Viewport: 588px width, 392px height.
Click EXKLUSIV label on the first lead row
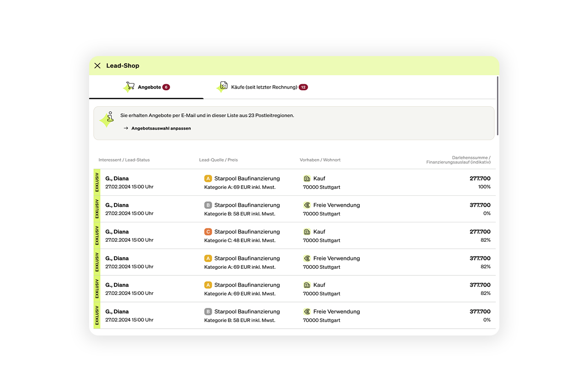pyautogui.click(x=97, y=182)
